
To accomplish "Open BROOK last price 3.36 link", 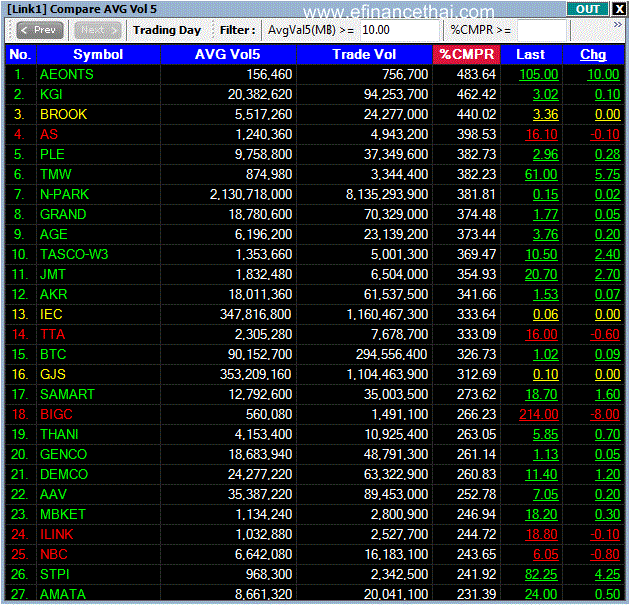I will [x=546, y=114].
